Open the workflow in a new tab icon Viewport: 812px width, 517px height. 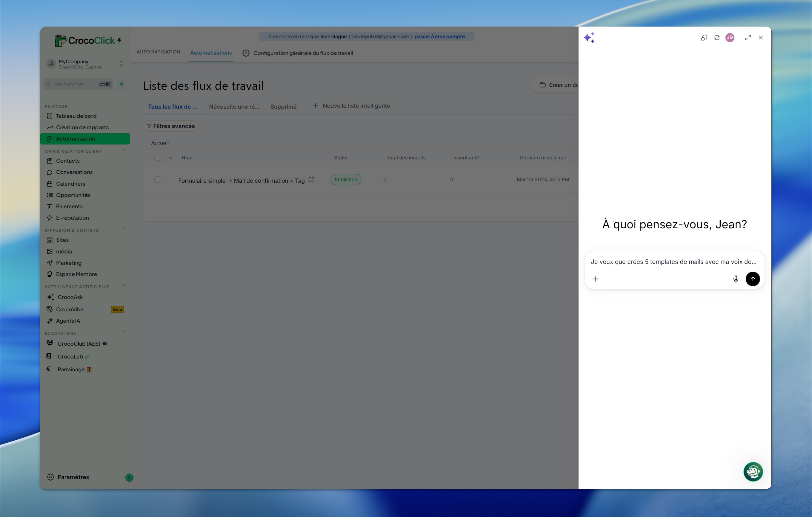coord(311,180)
